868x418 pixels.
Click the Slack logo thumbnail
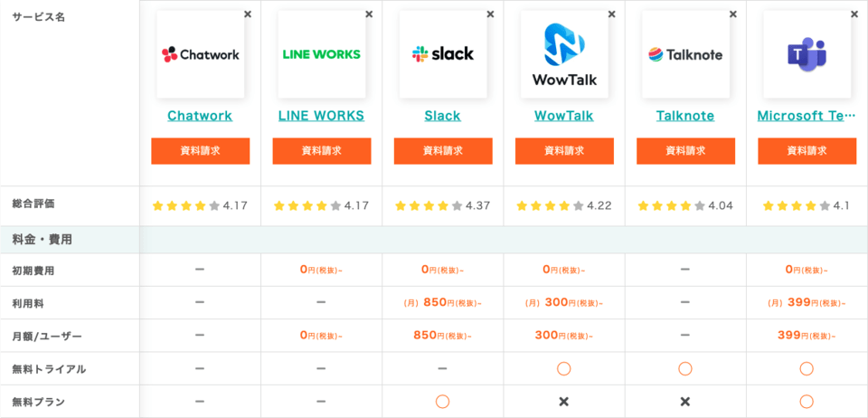pos(443,54)
